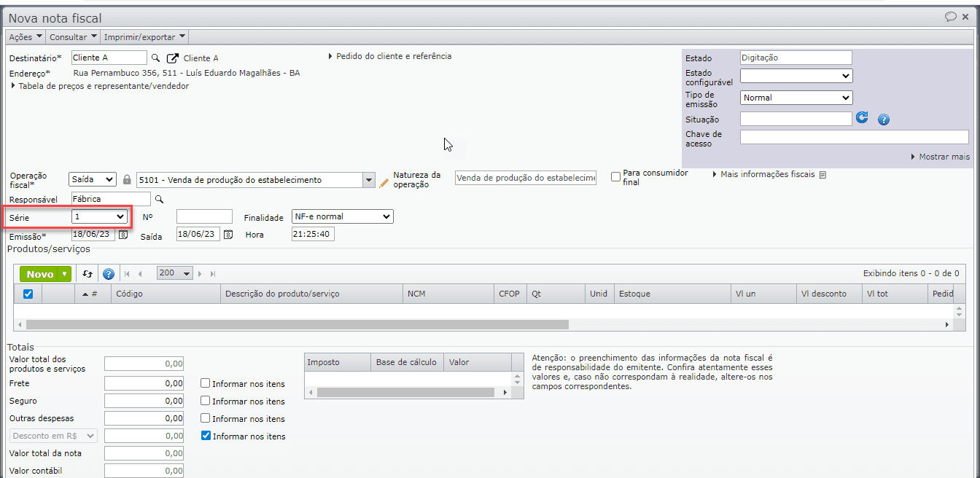Open the Imprimir/exportar menu
Image resolution: width=980 pixels, height=478 pixels.
(144, 36)
